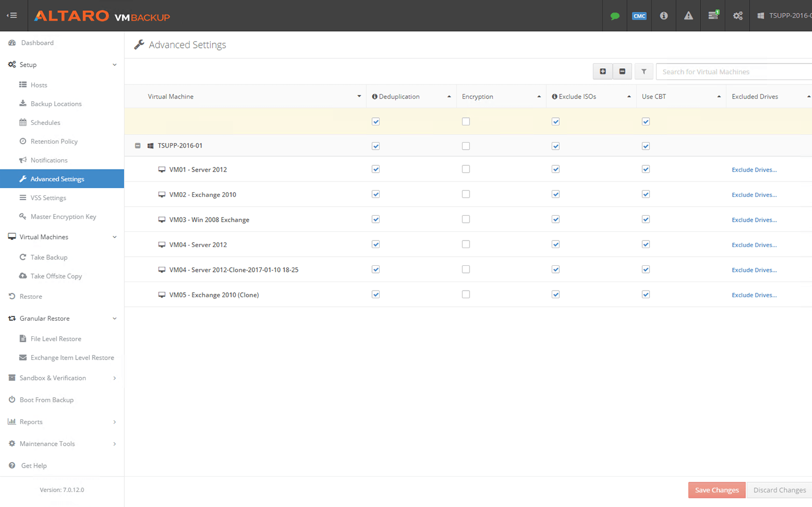The width and height of the screenshot is (812, 507).
Task: Go to Retention Policy menu item
Action: (54, 142)
